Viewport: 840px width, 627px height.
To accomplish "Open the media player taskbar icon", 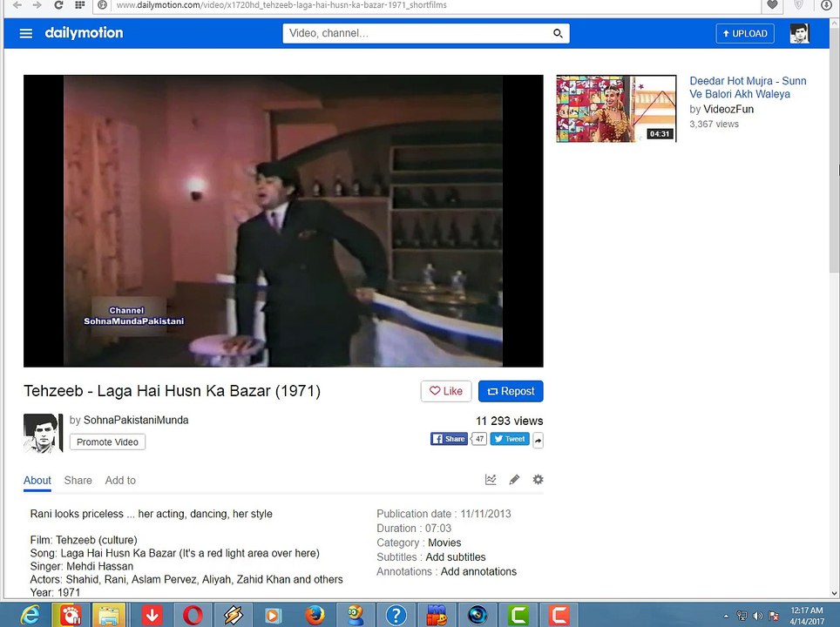I will pyautogui.click(x=274, y=615).
